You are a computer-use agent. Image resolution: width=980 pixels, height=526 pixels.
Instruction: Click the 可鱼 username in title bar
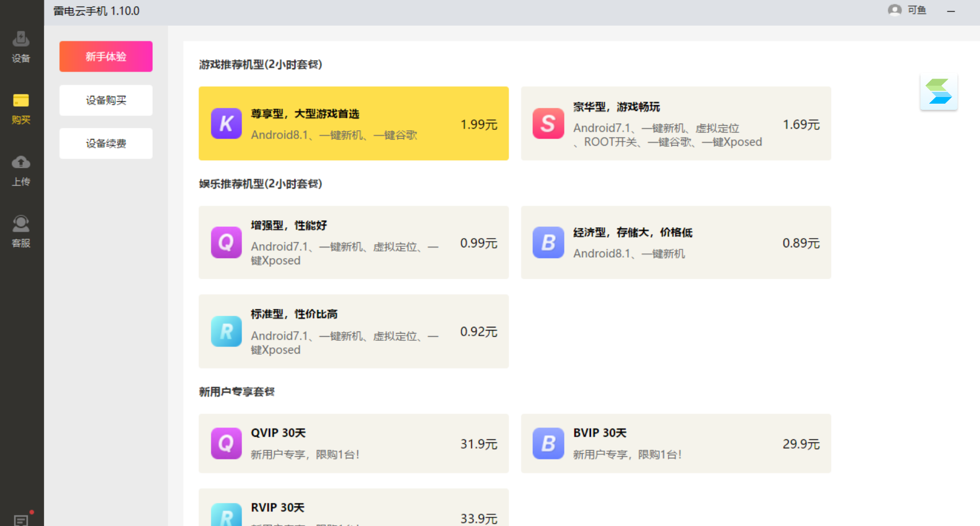click(x=916, y=10)
